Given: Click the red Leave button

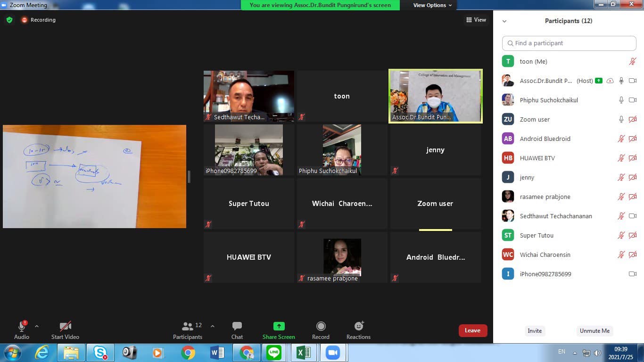Looking at the screenshot, I should [x=472, y=330].
